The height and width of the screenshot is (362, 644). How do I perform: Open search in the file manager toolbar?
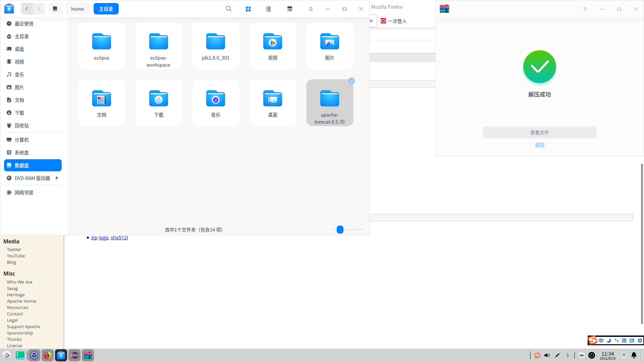tap(228, 9)
